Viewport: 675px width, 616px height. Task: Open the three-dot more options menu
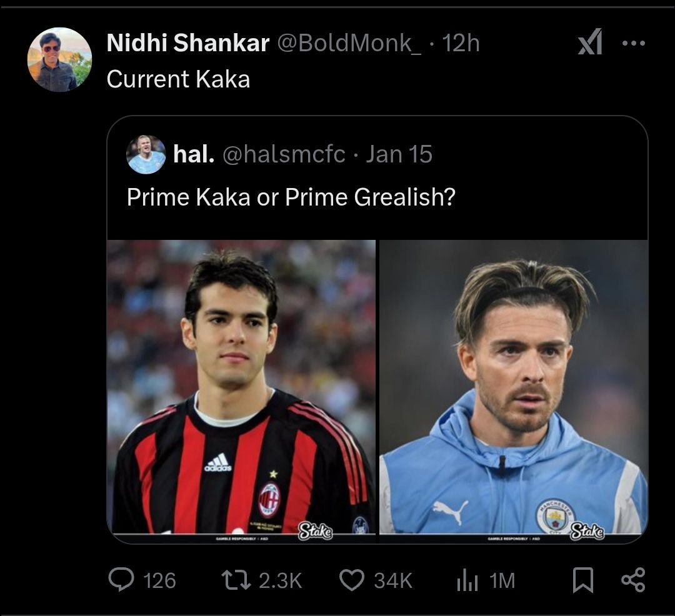point(633,43)
